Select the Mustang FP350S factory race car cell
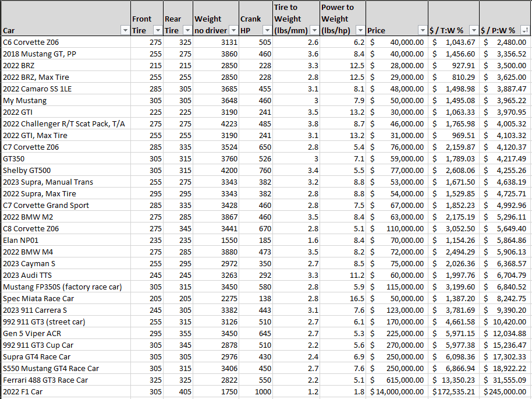The height and width of the screenshot is (399, 532). coord(66,287)
